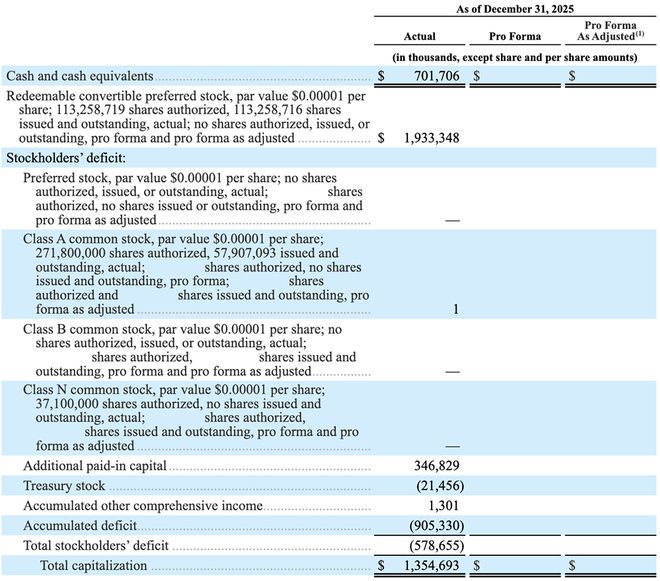Select the Total capitalization row label
Viewport: 660px width, 581px height.
click(x=93, y=566)
